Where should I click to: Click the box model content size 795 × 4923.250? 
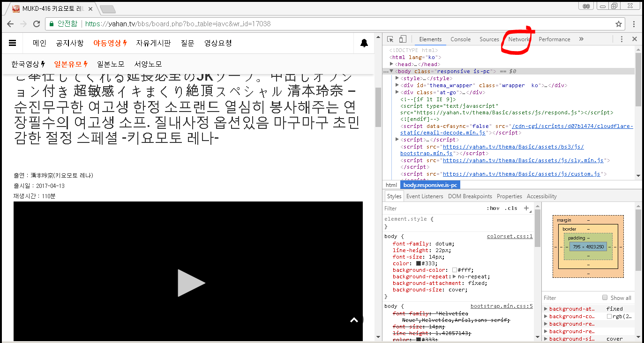coord(588,247)
